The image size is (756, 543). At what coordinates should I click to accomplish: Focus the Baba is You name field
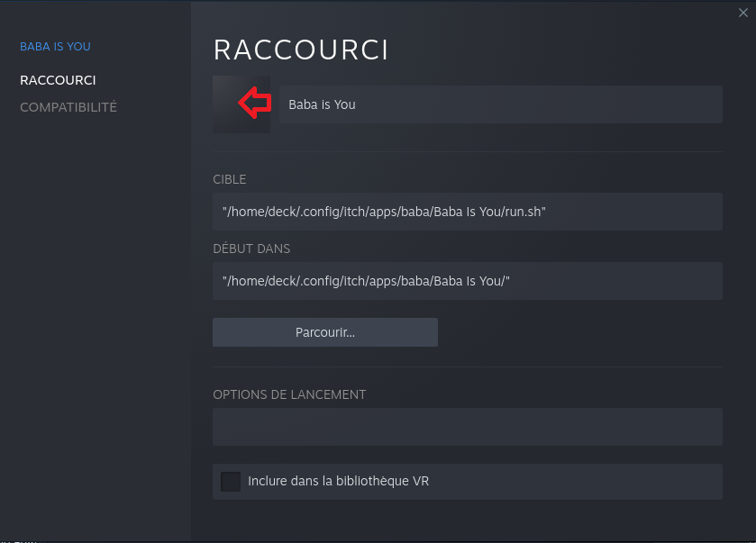click(x=500, y=104)
